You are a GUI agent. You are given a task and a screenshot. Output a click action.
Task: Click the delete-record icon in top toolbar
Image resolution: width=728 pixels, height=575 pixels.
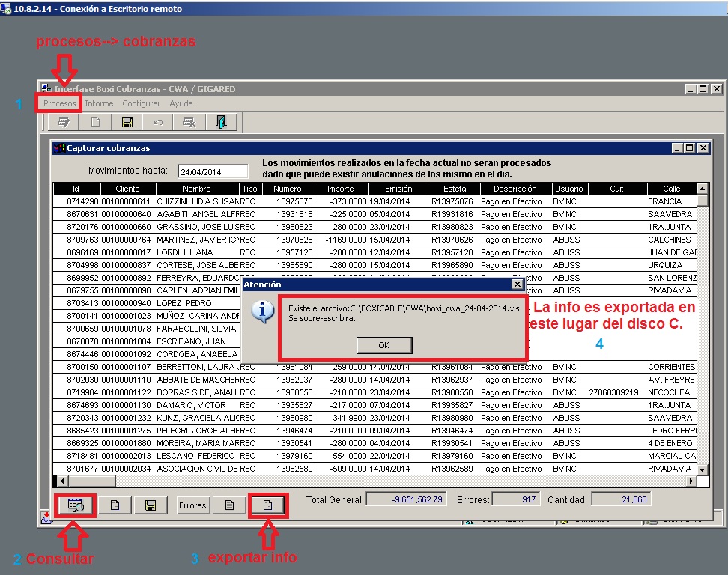click(x=189, y=122)
